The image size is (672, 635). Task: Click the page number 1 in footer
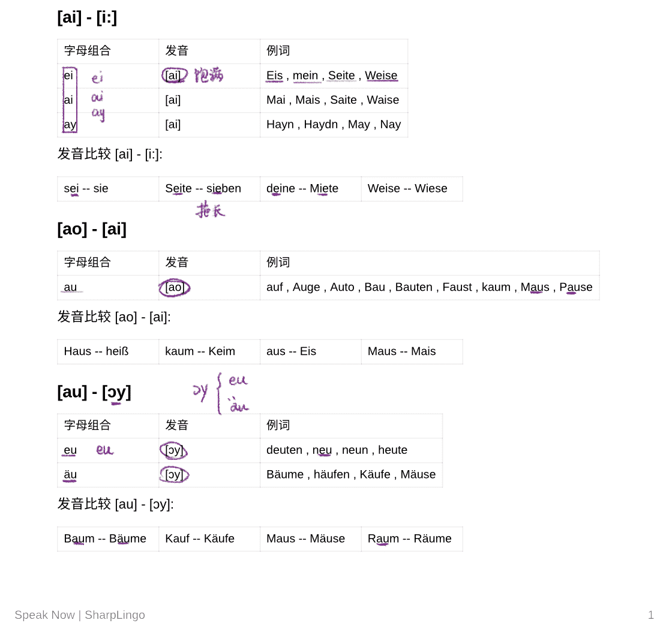point(650,615)
